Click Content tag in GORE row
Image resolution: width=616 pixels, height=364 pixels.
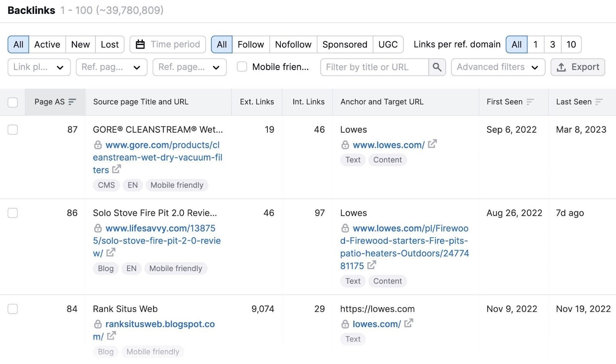click(387, 160)
